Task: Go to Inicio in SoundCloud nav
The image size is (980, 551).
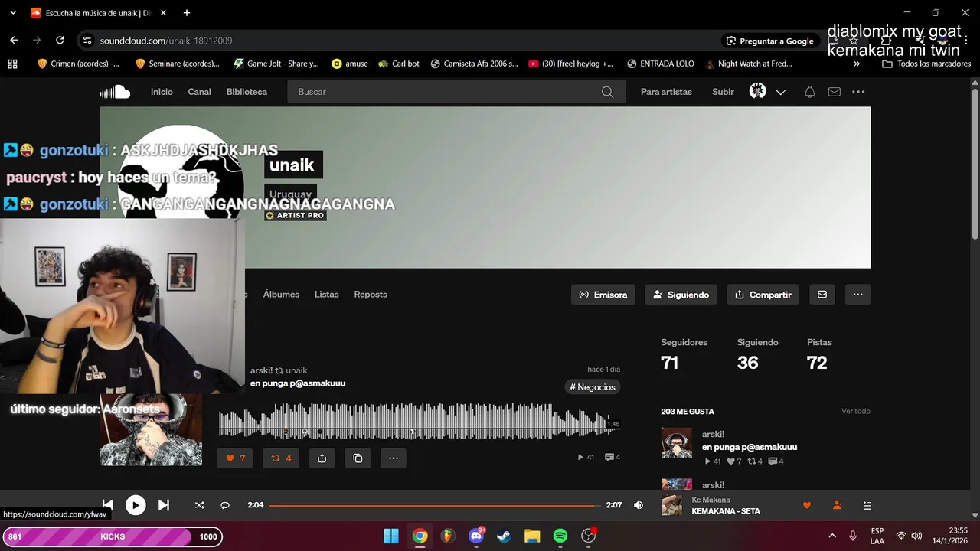Action: pos(162,92)
